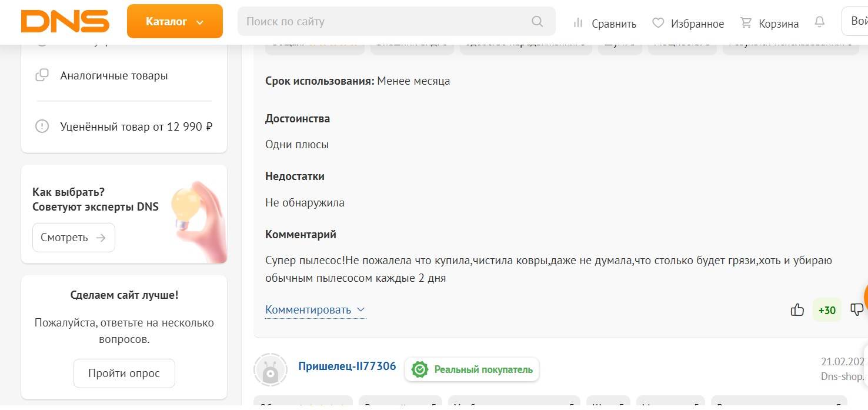Click the Реальный покупатель badge

(x=472, y=369)
